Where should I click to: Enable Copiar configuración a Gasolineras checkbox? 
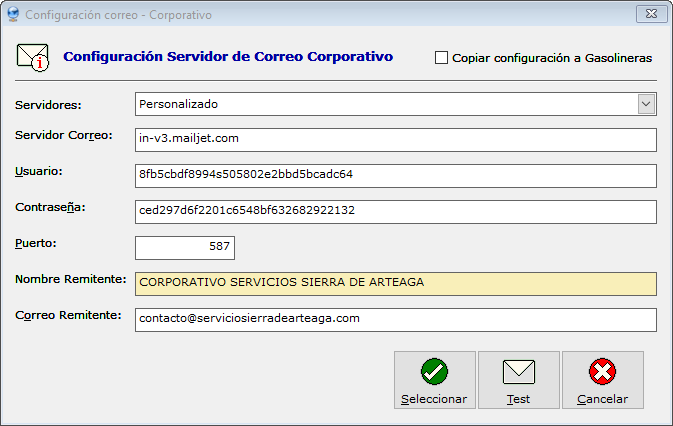click(x=442, y=58)
